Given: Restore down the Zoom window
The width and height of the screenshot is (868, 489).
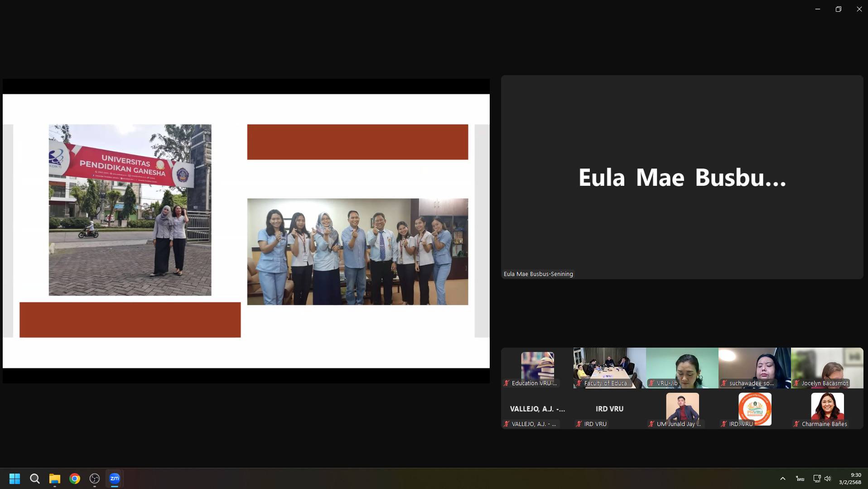Looking at the screenshot, I should tap(839, 9).
